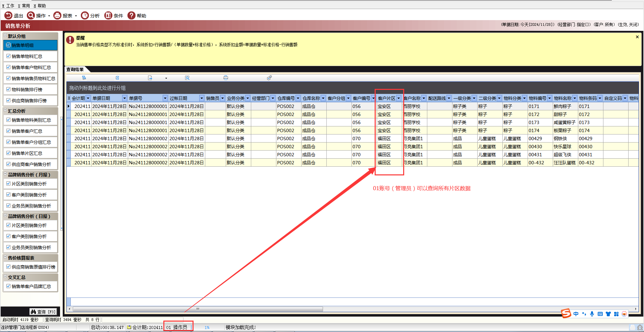Toggle the 销售单片区汇总 checkbox
Viewport: 644px width, 332px height.
tap(8, 153)
